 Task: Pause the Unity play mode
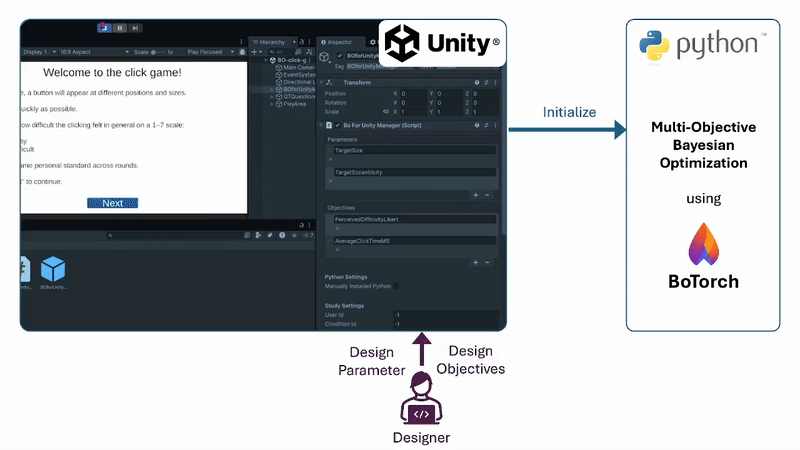[119, 28]
